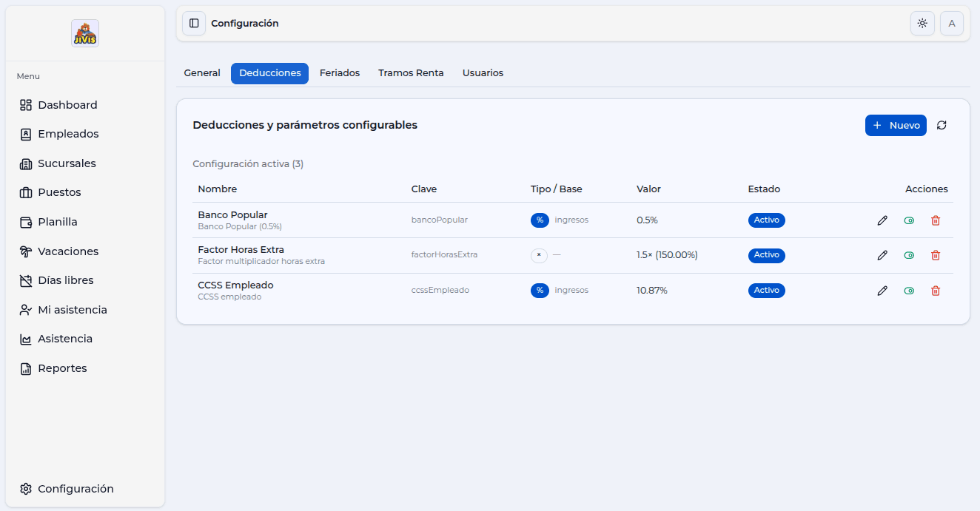Click the percent badge in CCSS Empleado row

click(540, 291)
